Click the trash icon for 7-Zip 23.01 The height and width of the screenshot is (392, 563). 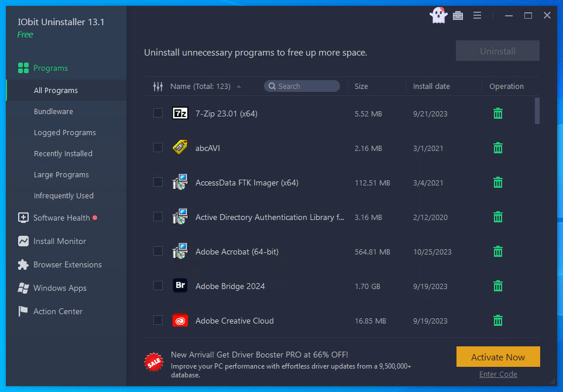pos(498,114)
